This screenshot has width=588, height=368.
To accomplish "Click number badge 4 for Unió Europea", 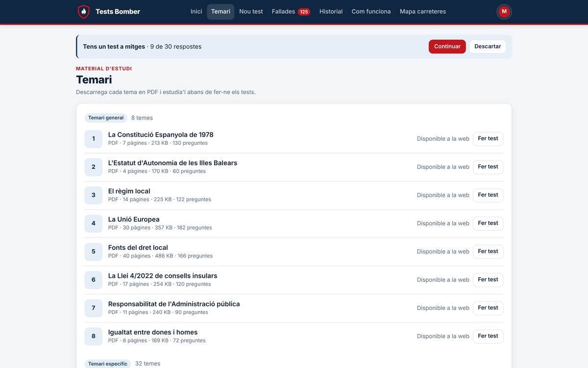I will (94, 223).
